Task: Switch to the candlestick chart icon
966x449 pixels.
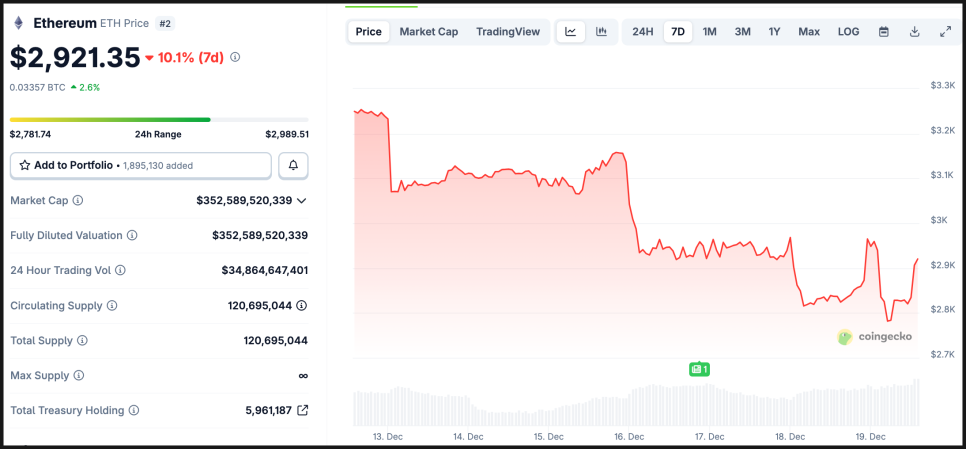Action: [601, 32]
